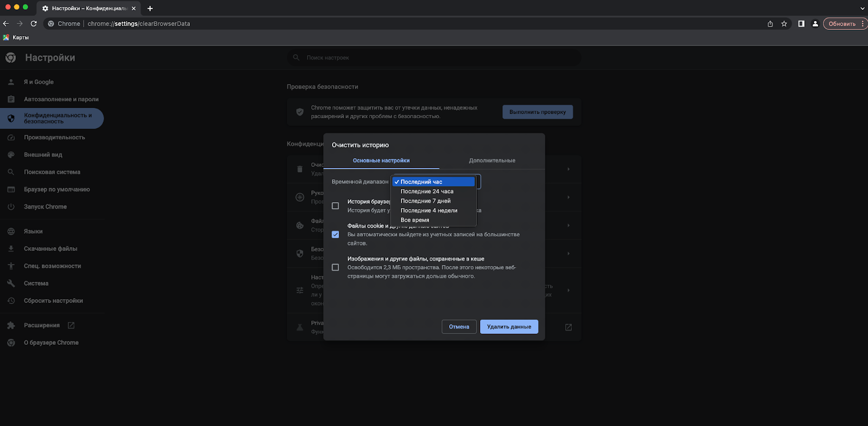Enable the История браузера checkbox
Viewport: 868px width, 426px height.
coord(335,206)
